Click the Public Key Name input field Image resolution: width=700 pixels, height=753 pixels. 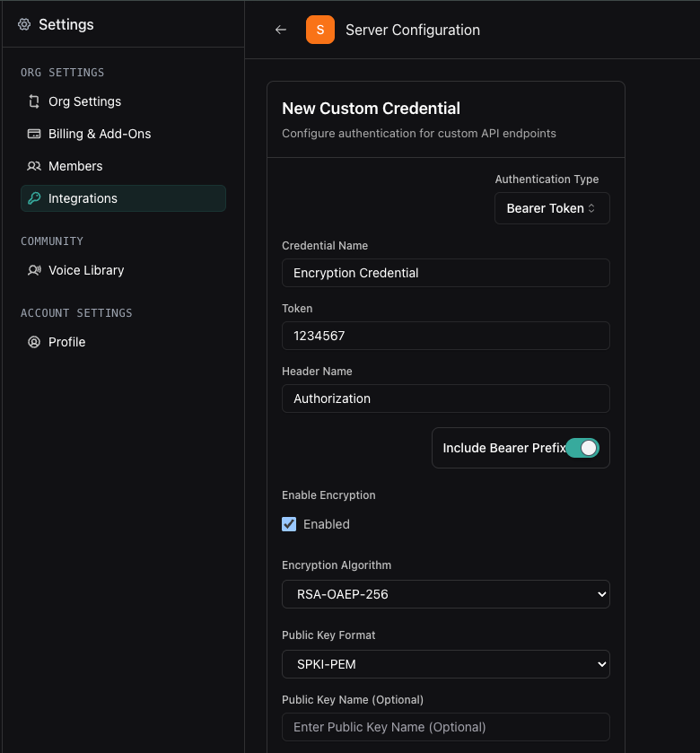click(x=446, y=727)
